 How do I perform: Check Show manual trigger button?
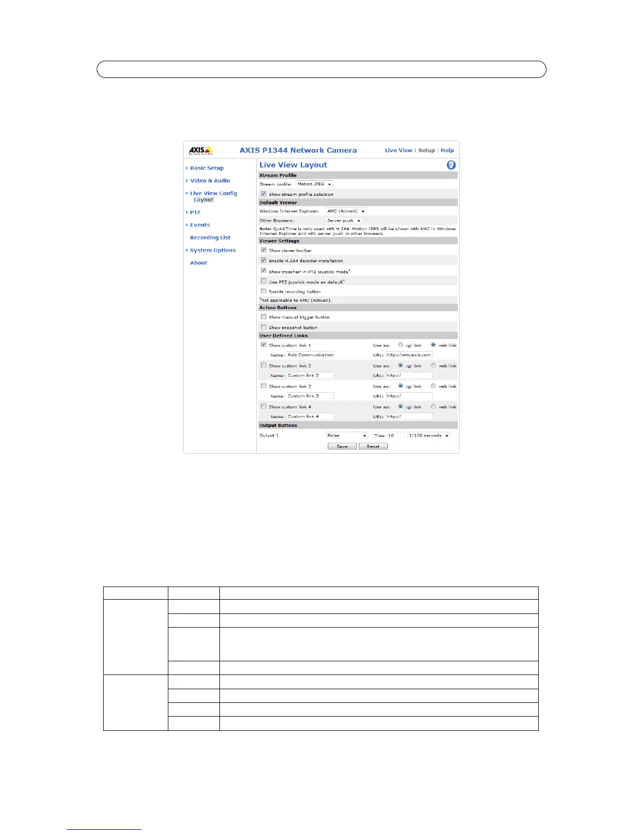(264, 316)
